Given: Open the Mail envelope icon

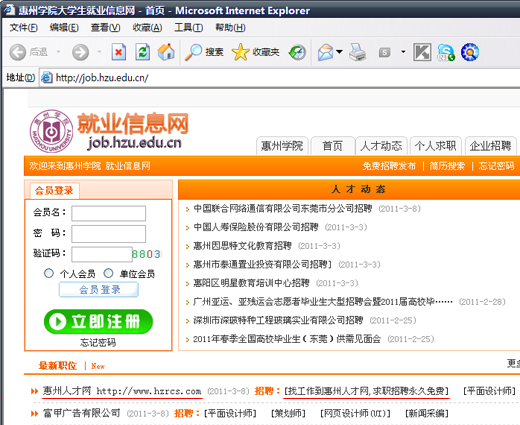Looking at the screenshot, I should point(325,52).
